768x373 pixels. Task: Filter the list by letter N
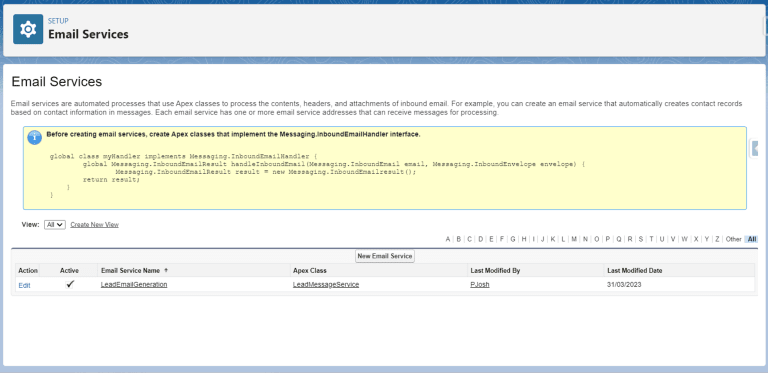tap(585, 239)
